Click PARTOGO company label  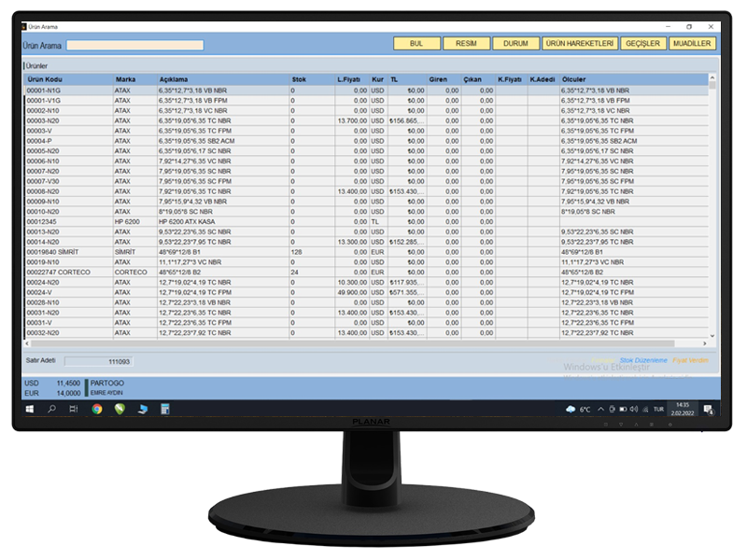(x=107, y=383)
